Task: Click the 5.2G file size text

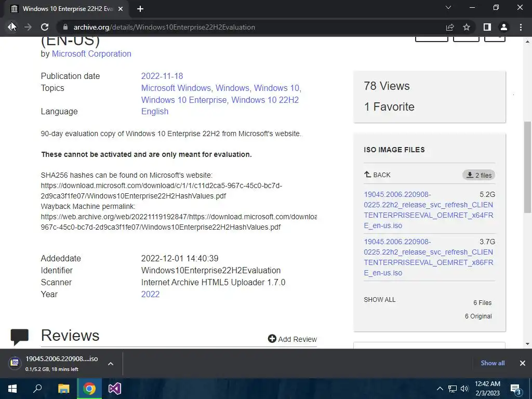Action: pyautogui.click(x=487, y=194)
